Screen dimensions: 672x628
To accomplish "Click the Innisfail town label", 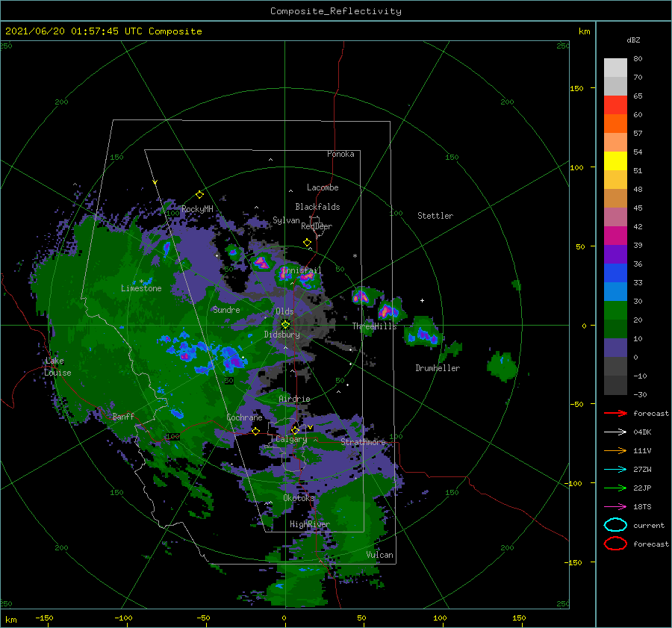I will point(302,270).
